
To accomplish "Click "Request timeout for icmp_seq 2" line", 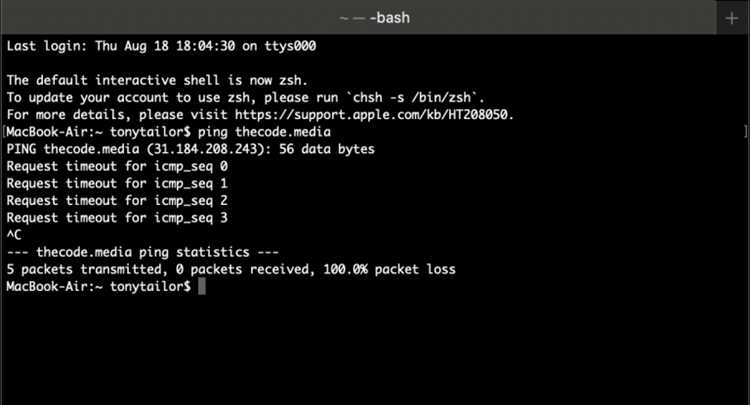I will tap(117, 201).
